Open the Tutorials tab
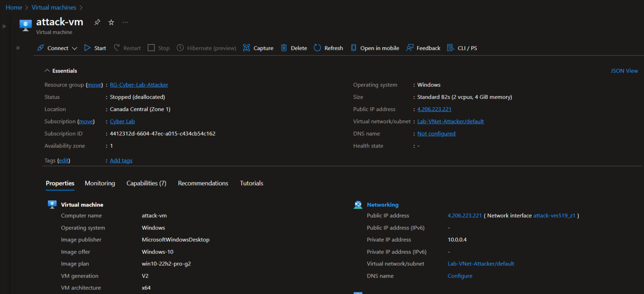The width and height of the screenshot is (644, 294). pos(251,183)
